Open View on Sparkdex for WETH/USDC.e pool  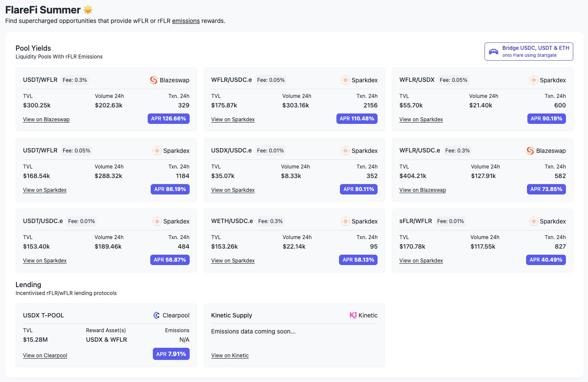pyautogui.click(x=233, y=261)
